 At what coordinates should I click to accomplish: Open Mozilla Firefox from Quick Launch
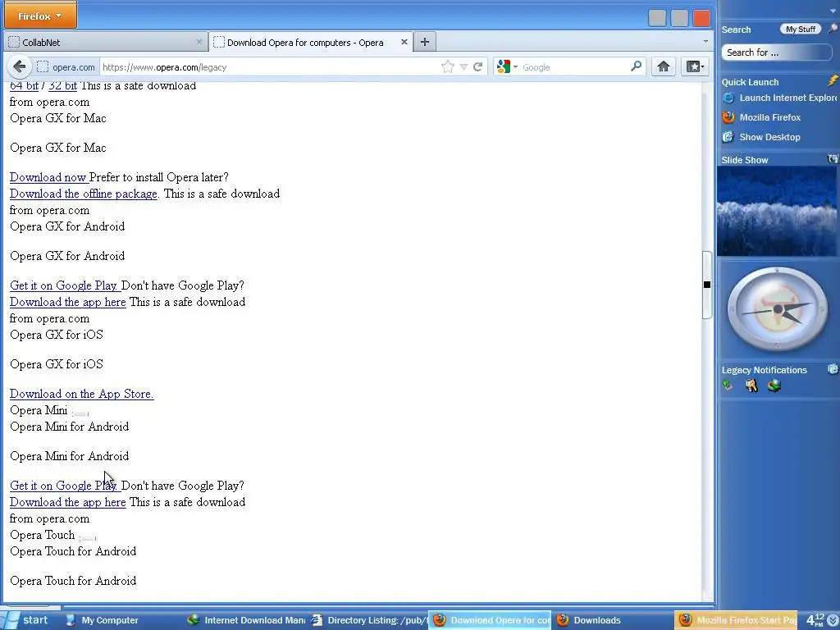761,117
